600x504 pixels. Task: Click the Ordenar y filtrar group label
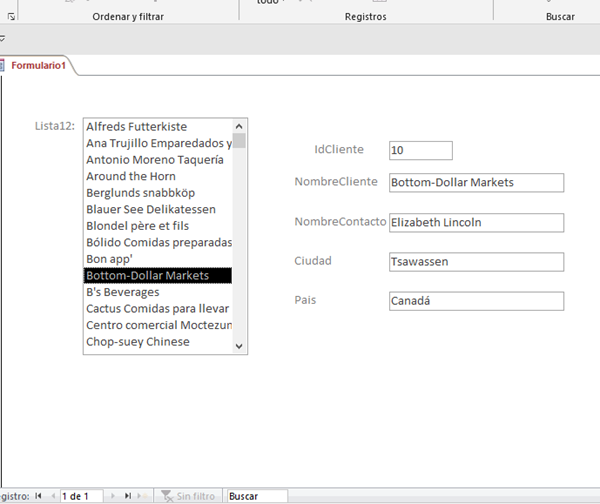(128, 16)
